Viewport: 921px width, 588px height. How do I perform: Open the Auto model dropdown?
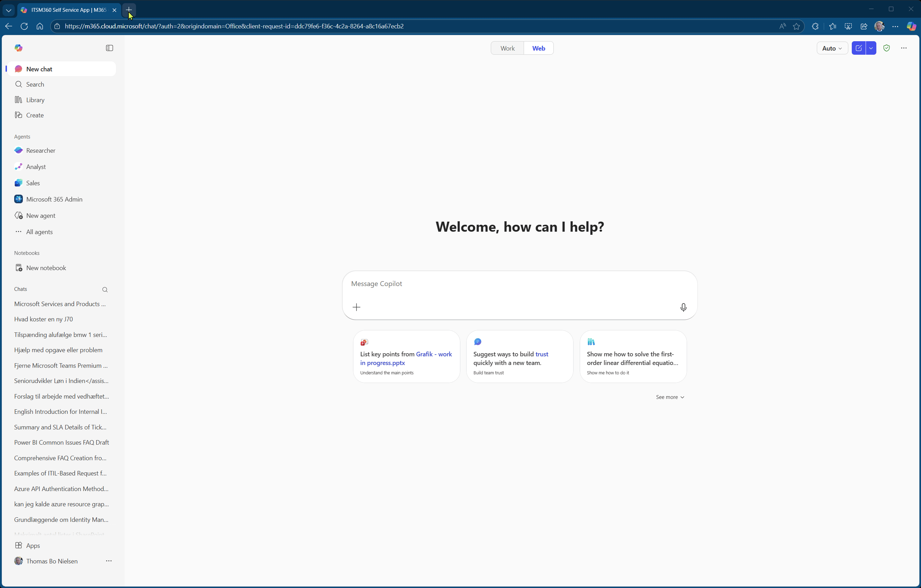point(832,48)
